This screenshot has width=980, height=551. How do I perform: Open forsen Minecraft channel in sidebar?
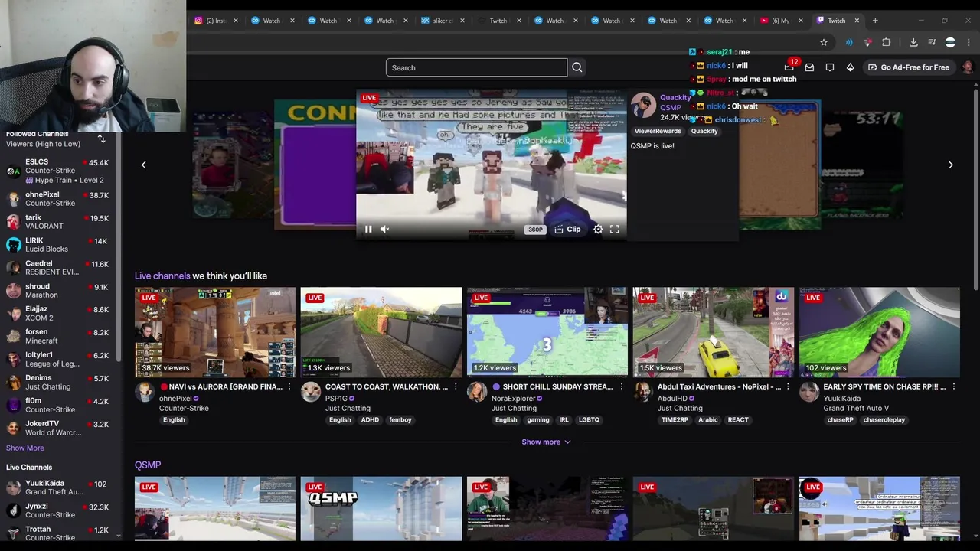[59, 337]
